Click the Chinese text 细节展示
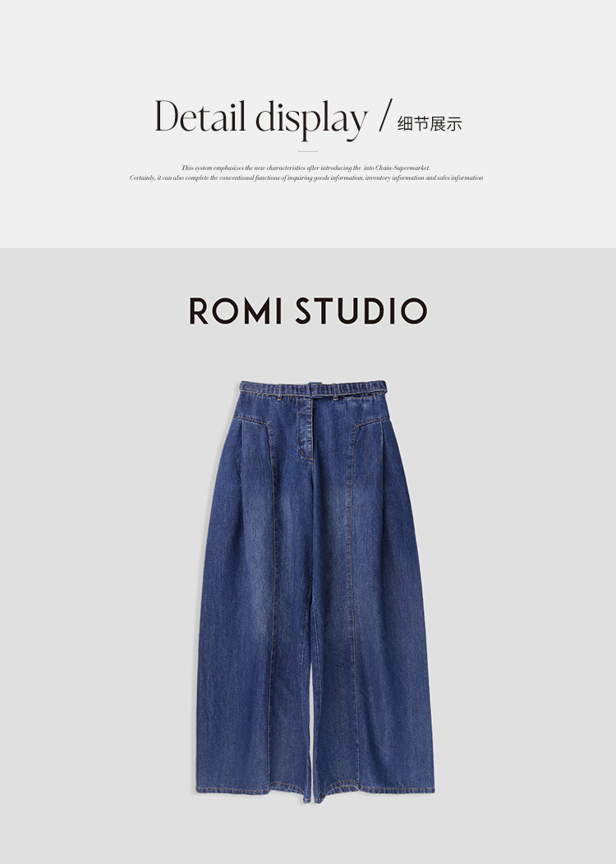The width and height of the screenshot is (616, 864). (430, 124)
